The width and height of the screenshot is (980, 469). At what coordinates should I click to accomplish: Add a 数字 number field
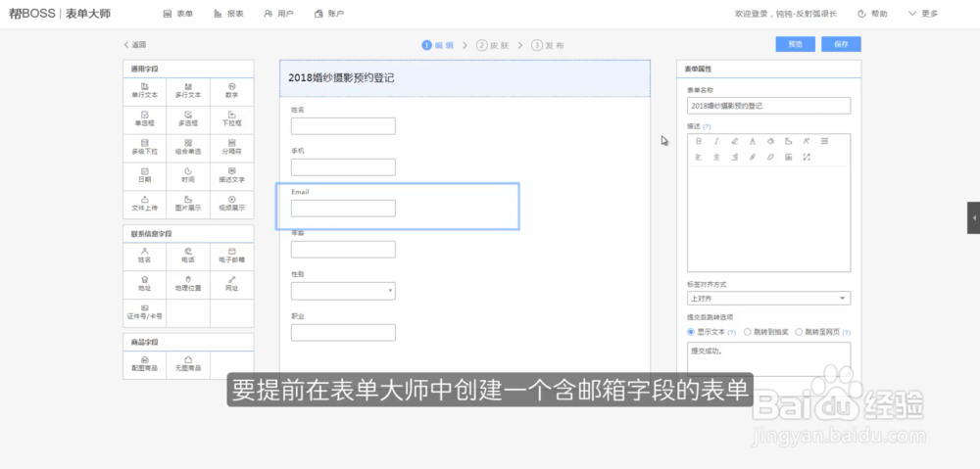tap(232, 91)
